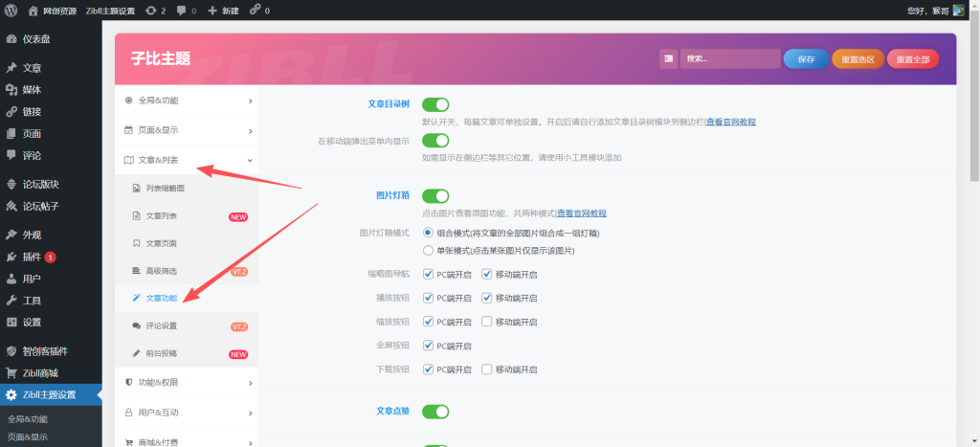Click the 重置全部 button
This screenshot has height=447, width=980.
click(912, 58)
